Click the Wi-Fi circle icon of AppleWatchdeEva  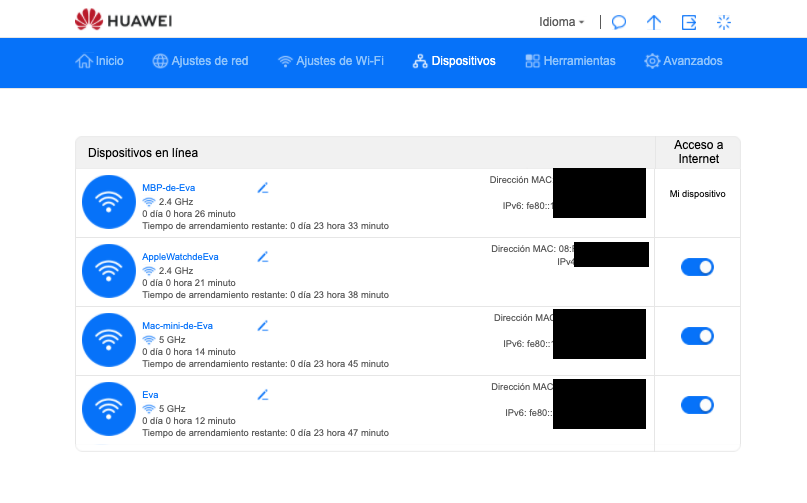tap(108, 270)
